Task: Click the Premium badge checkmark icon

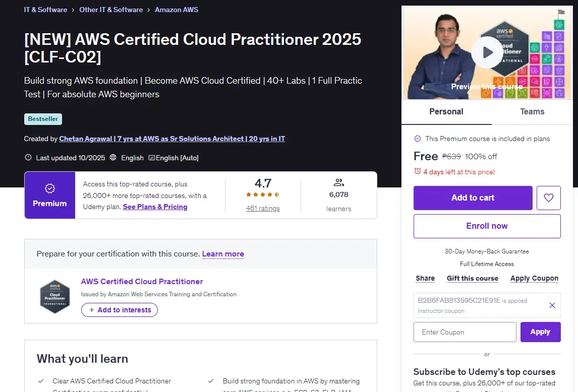Action: (50, 188)
